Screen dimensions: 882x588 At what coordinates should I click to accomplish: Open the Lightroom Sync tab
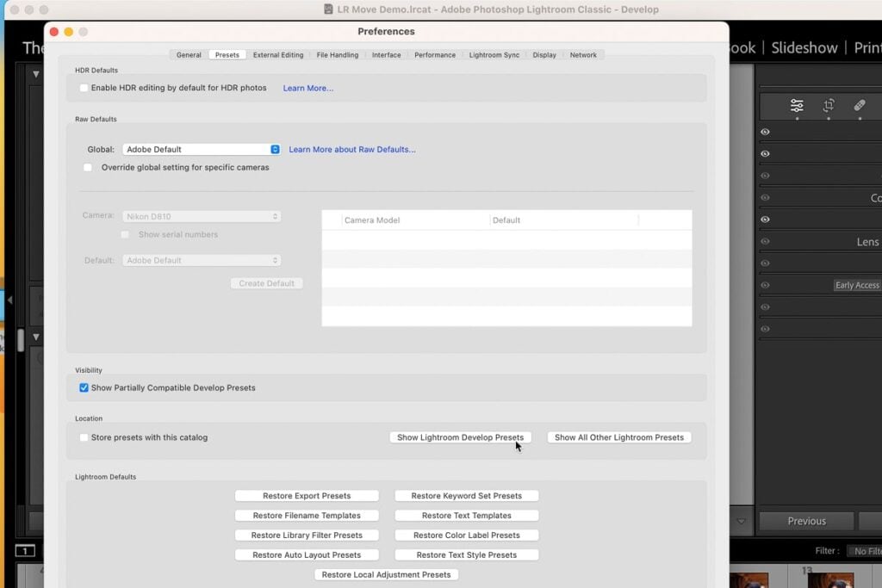pyautogui.click(x=494, y=54)
